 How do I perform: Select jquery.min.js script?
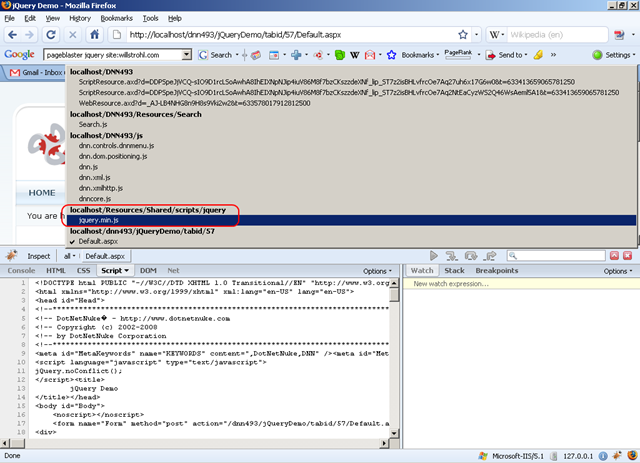pos(98,220)
